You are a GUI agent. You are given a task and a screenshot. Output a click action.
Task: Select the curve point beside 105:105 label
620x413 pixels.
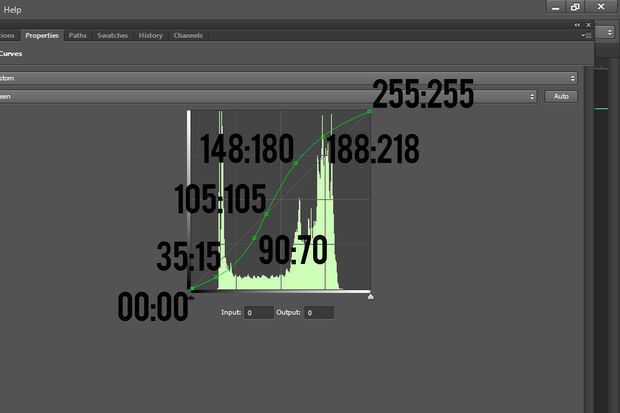(x=267, y=214)
